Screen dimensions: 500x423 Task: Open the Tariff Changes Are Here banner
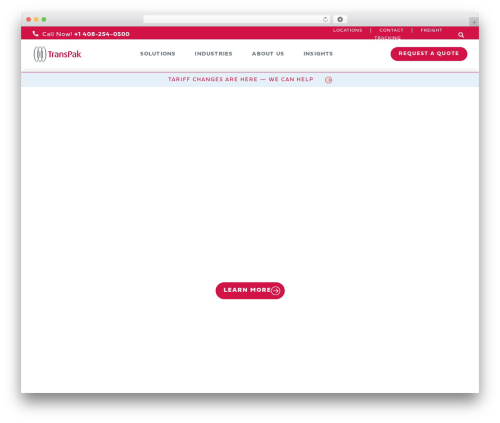(241, 79)
